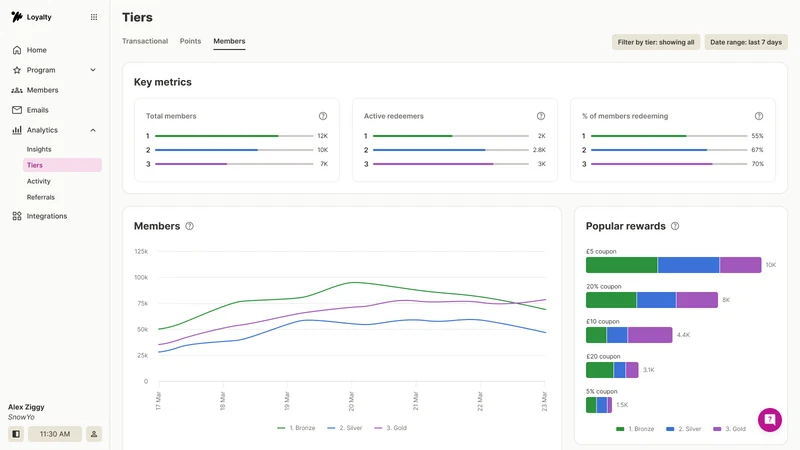Image resolution: width=800 pixels, height=450 pixels.
Task: Open help for Active redeemers metric
Action: 541,116
